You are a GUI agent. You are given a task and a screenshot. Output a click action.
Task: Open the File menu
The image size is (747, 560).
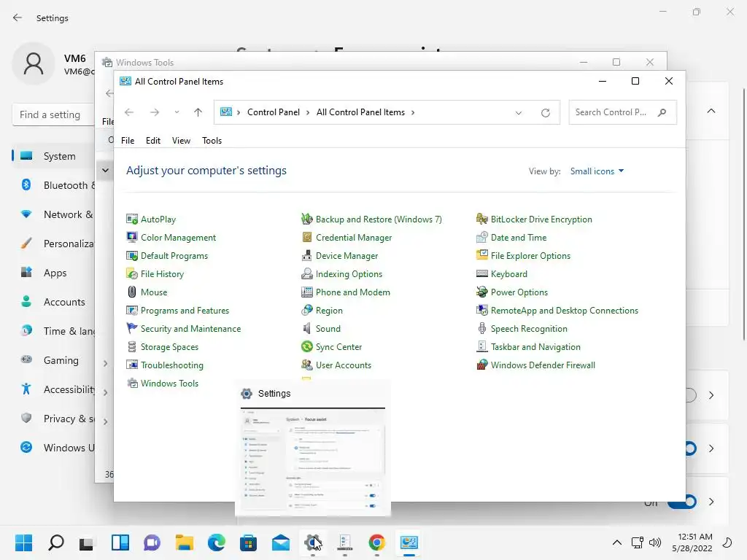tap(128, 141)
